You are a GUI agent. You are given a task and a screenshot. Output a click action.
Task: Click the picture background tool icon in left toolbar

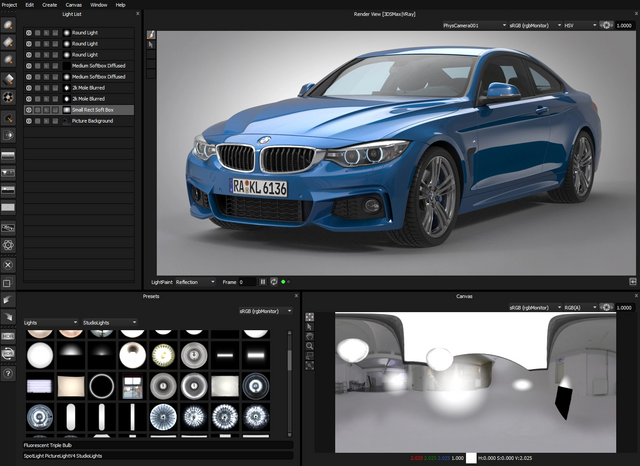point(8,228)
